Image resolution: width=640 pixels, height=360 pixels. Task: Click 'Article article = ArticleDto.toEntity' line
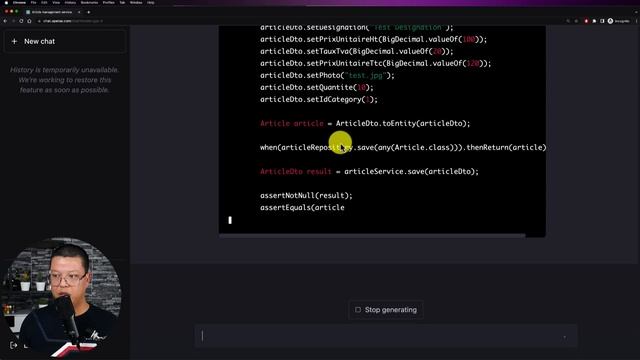365,124
